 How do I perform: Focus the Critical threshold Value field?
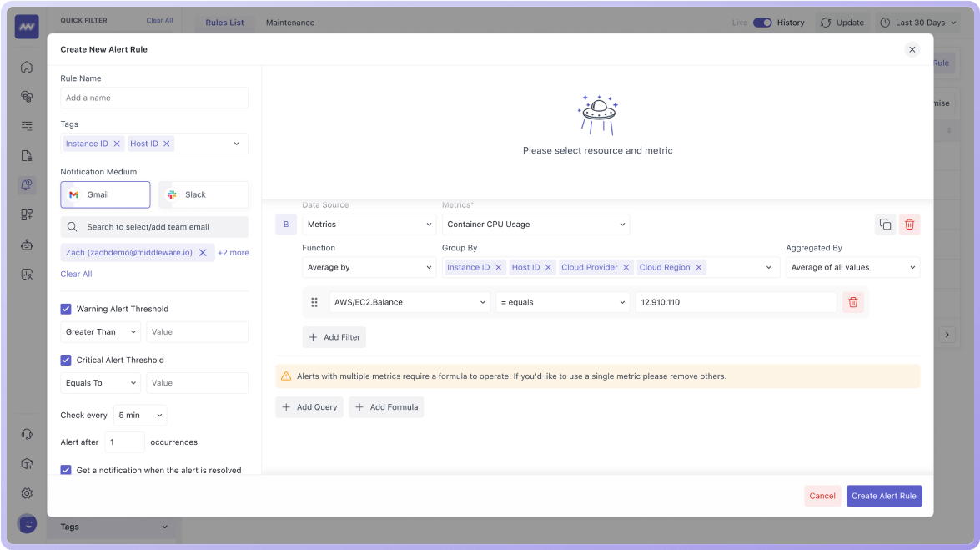(x=197, y=383)
